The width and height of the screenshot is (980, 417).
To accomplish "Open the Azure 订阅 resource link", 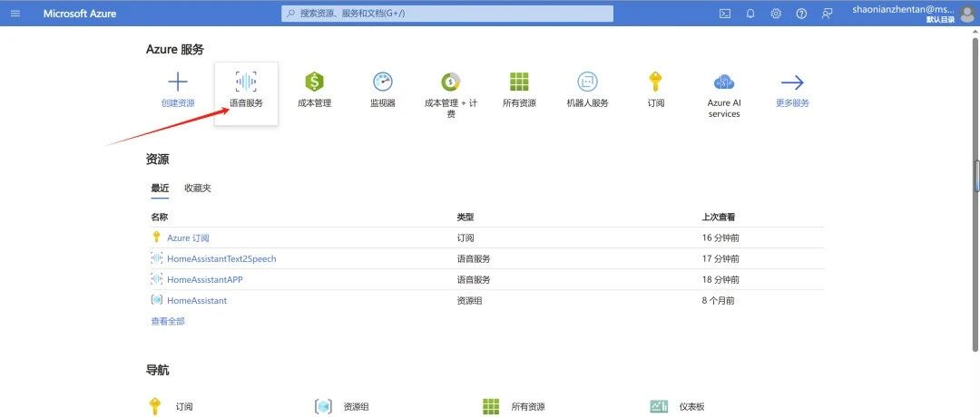I will 188,238.
